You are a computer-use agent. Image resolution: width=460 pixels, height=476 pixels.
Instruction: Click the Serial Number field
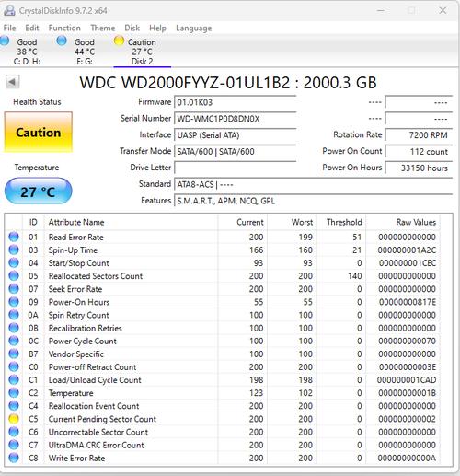point(236,119)
